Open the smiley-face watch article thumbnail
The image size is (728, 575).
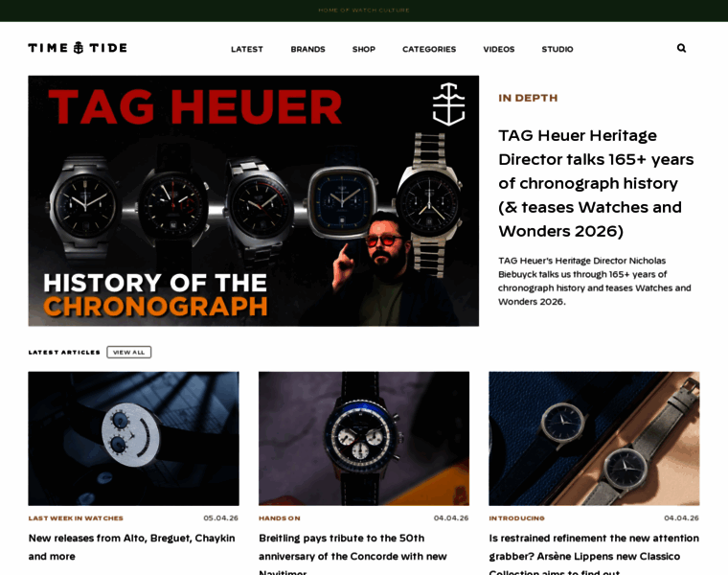click(x=134, y=439)
